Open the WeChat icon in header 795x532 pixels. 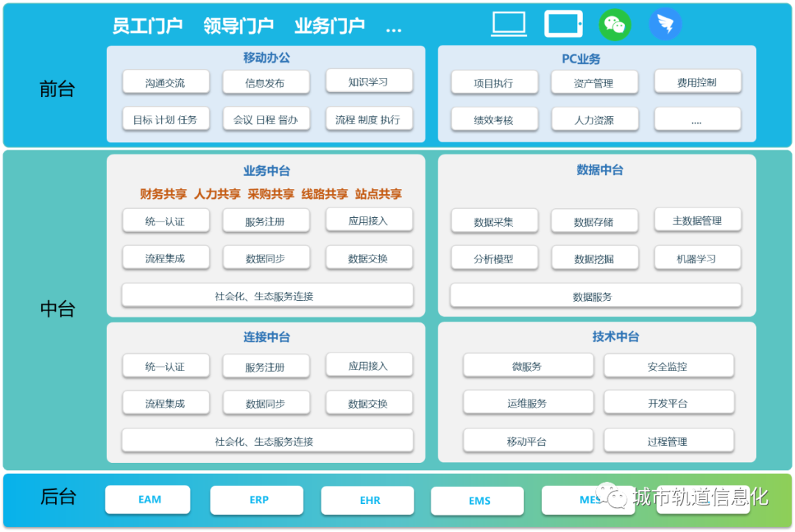[615, 23]
